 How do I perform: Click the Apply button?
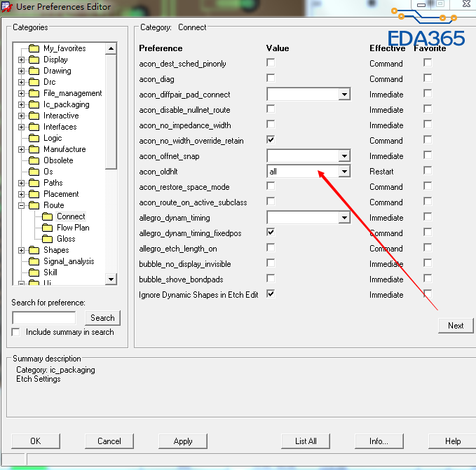183,441
